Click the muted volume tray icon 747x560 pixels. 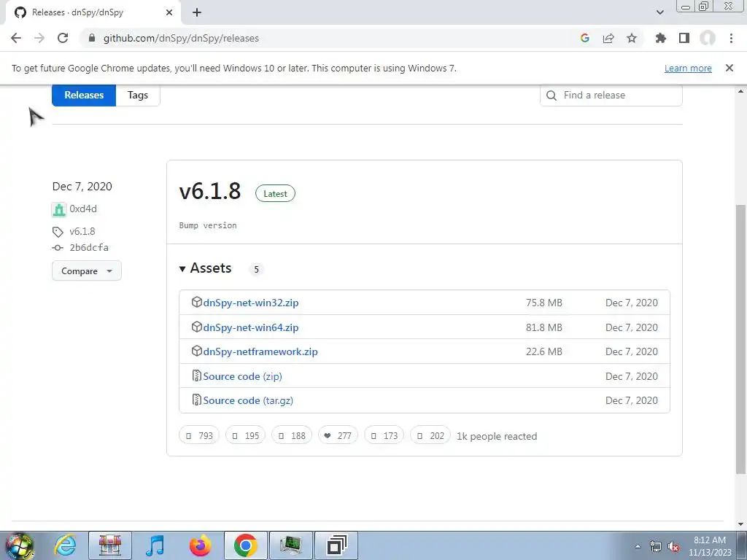673,546
